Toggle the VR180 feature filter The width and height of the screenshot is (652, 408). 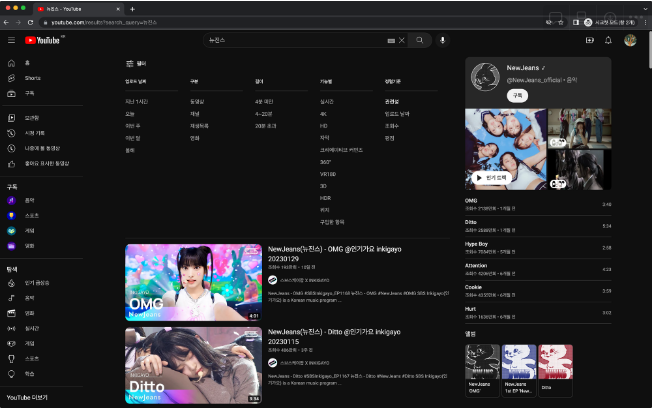[328, 174]
